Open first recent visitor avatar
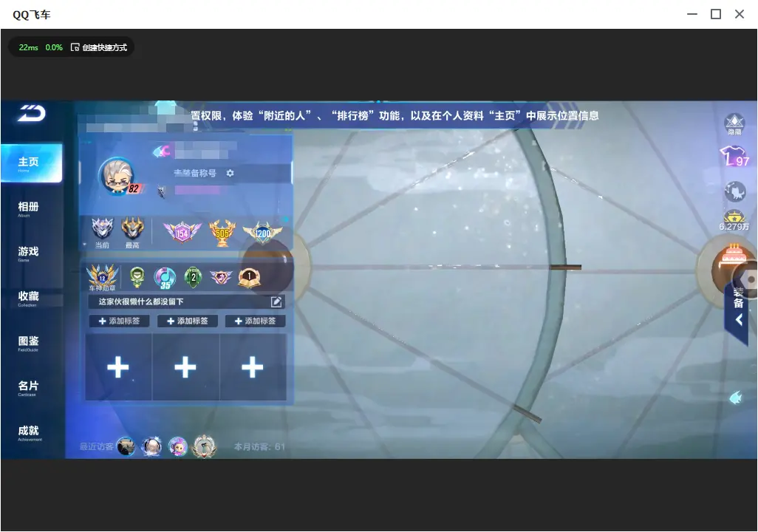Screen dimensions: 758x532 click(126, 446)
